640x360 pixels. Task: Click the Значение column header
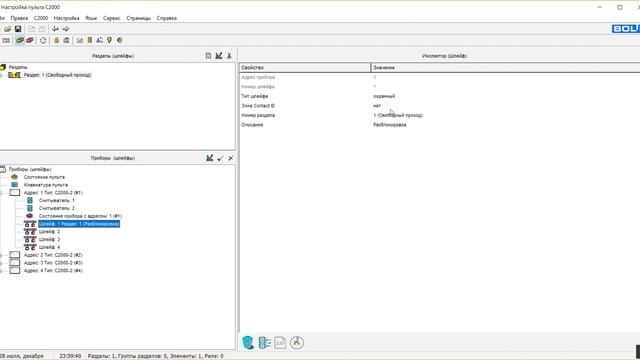click(505, 68)
